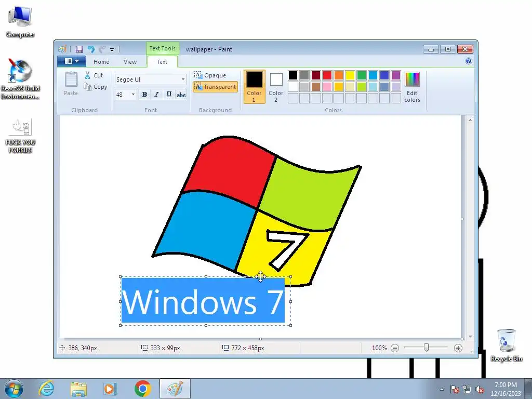Screen dimensions: 532x399
Task: Click the muted volume tray icon
Action: (480, 389)
